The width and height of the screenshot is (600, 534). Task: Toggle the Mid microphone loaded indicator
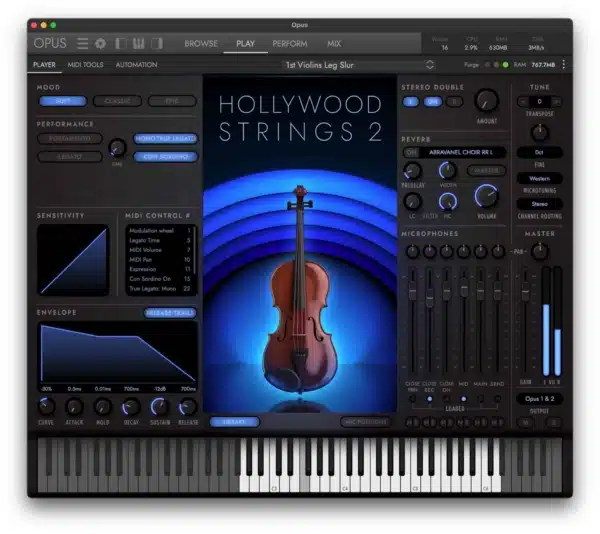[x=463, y=399]
